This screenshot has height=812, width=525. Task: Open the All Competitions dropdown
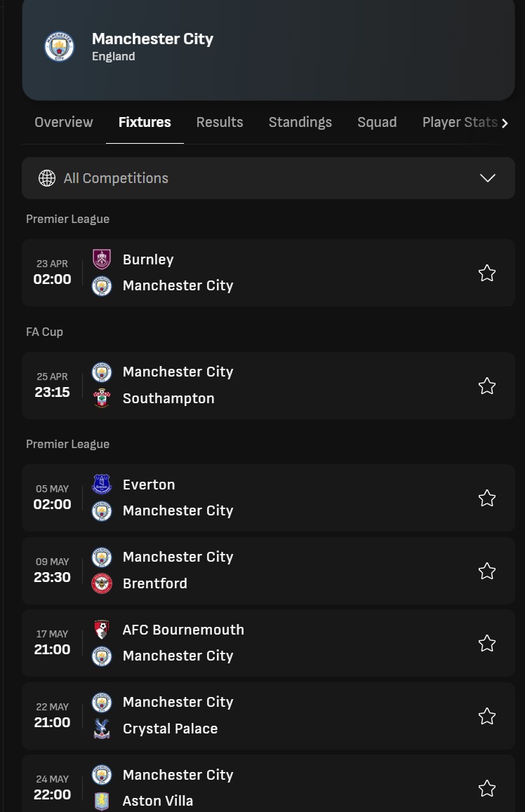pyautogui.click(x=267, y=178)
